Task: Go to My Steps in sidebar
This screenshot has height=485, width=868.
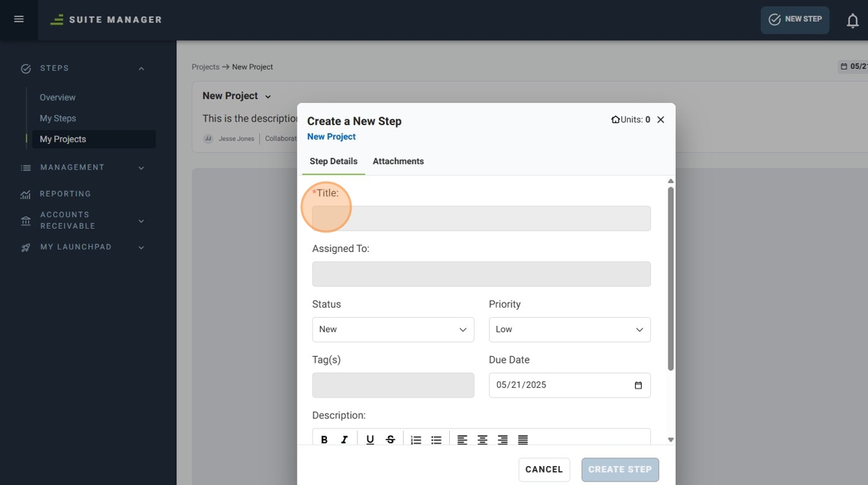Action: (58, 118)
